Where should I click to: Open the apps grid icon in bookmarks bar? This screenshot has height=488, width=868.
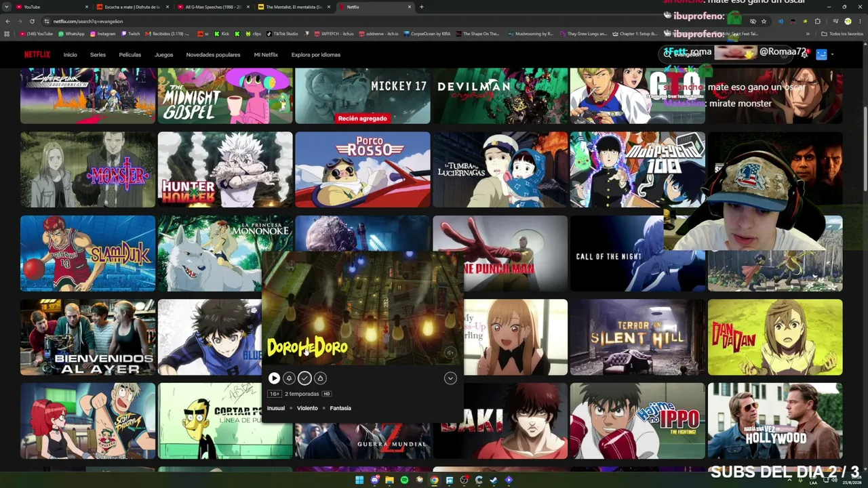click(7, 34)
